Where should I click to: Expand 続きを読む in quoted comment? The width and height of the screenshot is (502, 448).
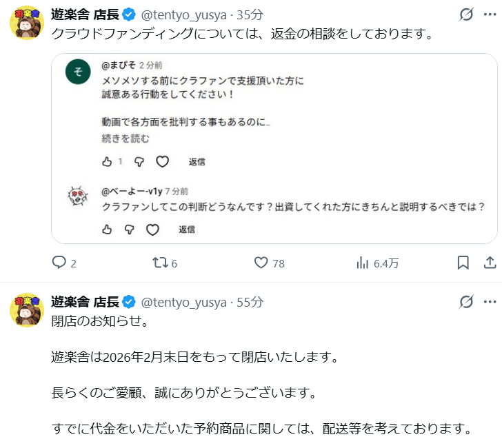pos(125,139)
